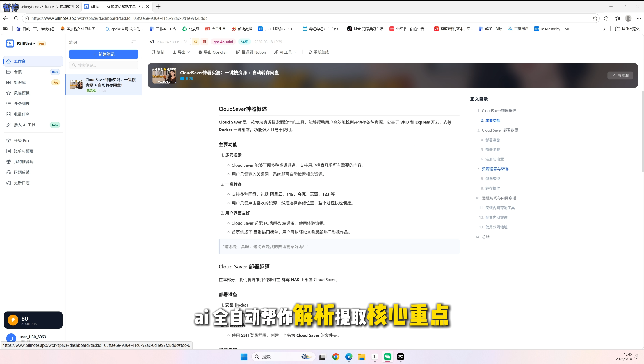
Task: Click 推送到 Notion button
Action: tap(251, 52)
